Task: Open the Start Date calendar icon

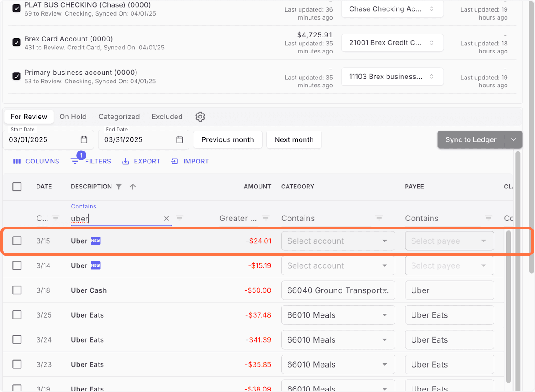Action: click(84, 139)
